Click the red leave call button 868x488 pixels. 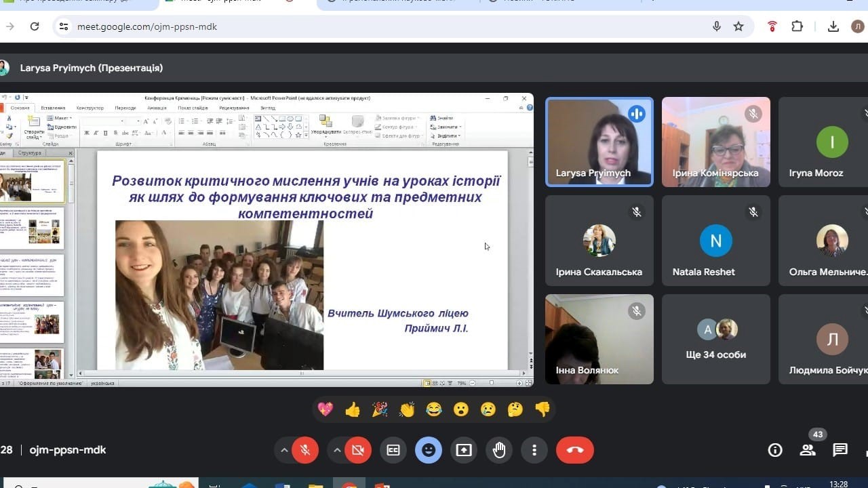click(574, 450)
